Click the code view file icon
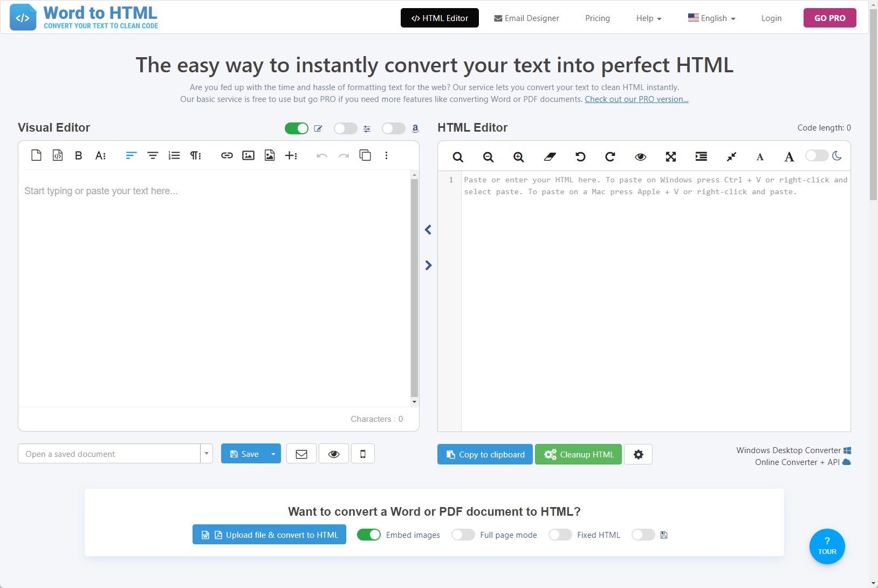 tap(58, 155)
